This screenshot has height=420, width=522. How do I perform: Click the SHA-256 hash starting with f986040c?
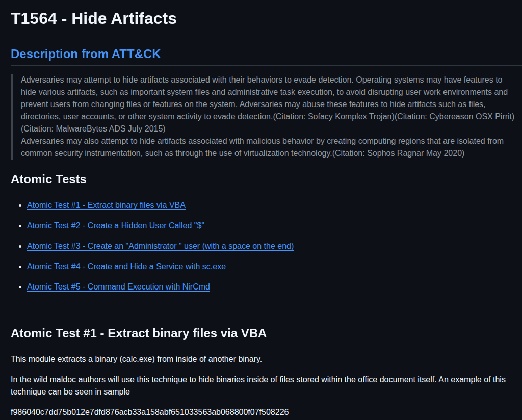click(149, 412)
